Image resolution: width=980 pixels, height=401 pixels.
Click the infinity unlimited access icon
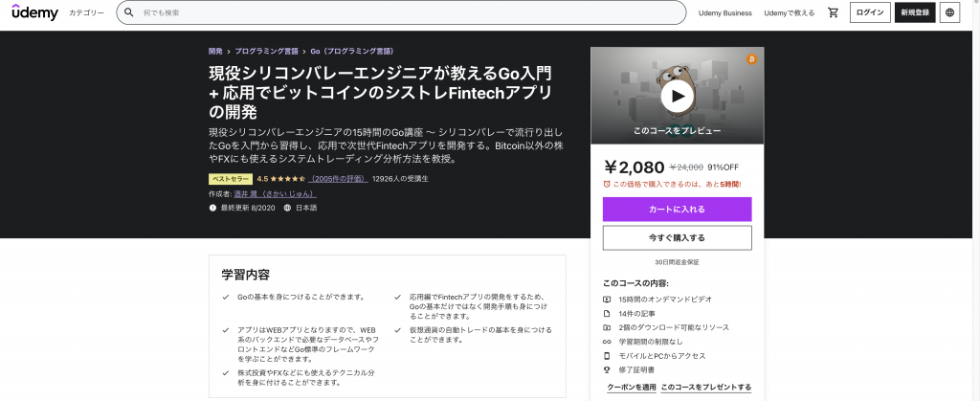(x=606, y=342)
